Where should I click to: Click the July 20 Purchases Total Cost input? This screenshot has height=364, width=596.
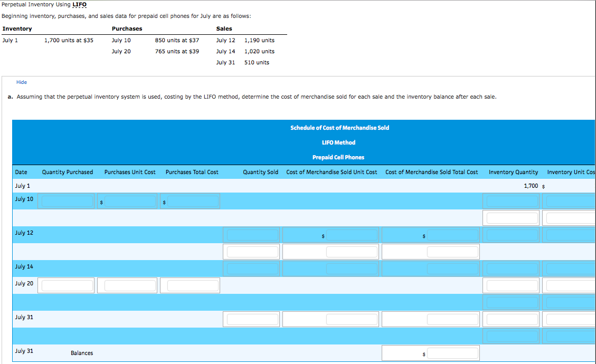[x=190, y=285]
